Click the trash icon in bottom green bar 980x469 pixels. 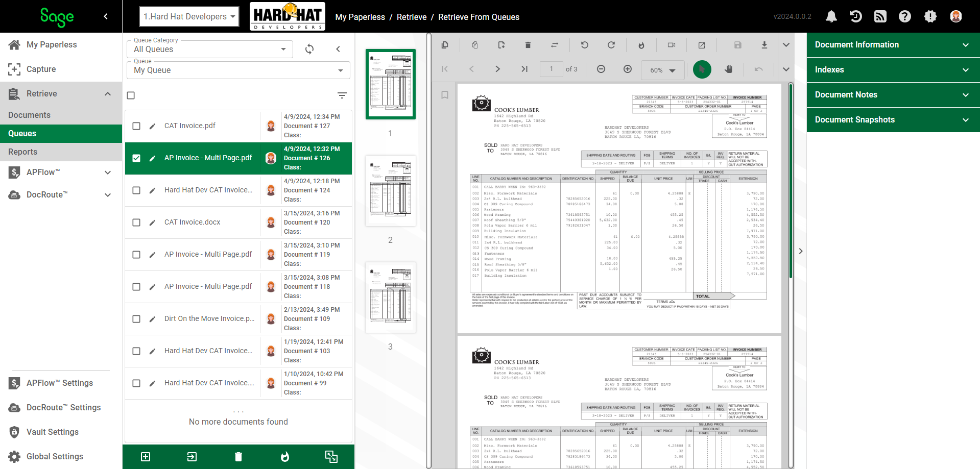click(238, 457)
